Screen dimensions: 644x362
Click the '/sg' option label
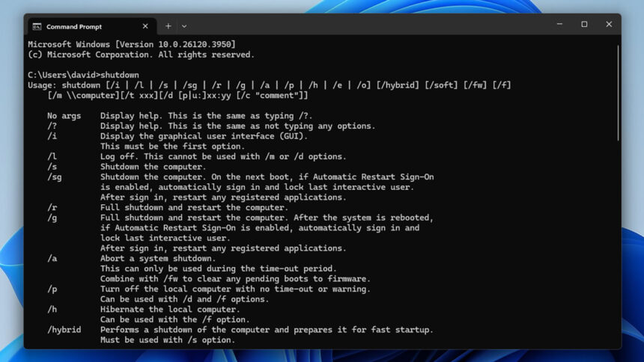[x=55, y=177]
